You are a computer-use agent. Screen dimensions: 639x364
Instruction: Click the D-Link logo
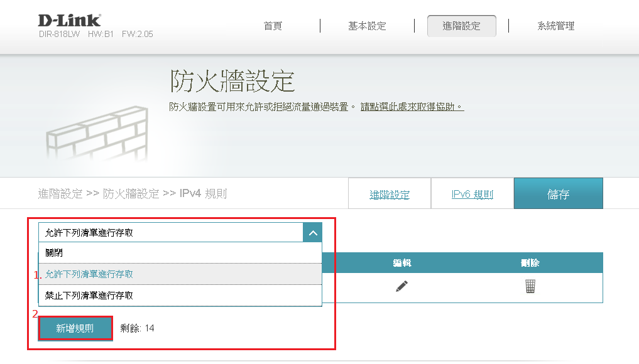click(x=69, y=20)
